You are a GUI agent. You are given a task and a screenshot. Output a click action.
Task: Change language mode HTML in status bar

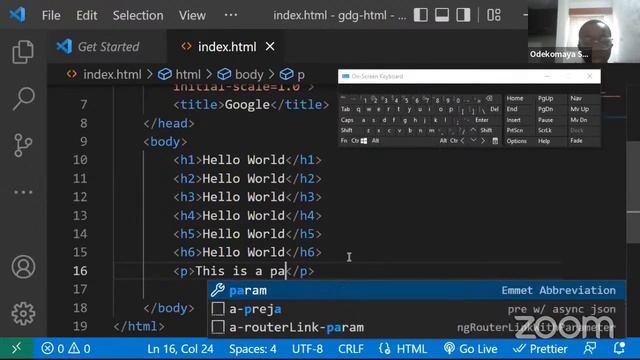click(x=403, y=349)
